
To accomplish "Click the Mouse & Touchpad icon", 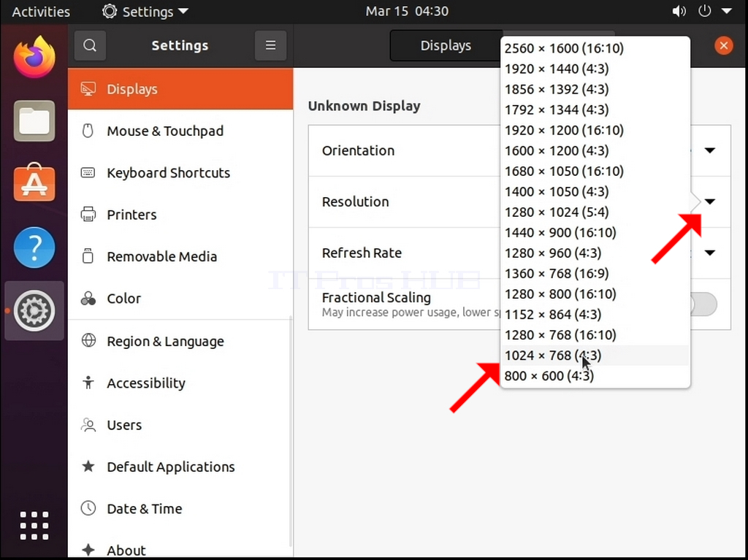I will pos(88,131).
